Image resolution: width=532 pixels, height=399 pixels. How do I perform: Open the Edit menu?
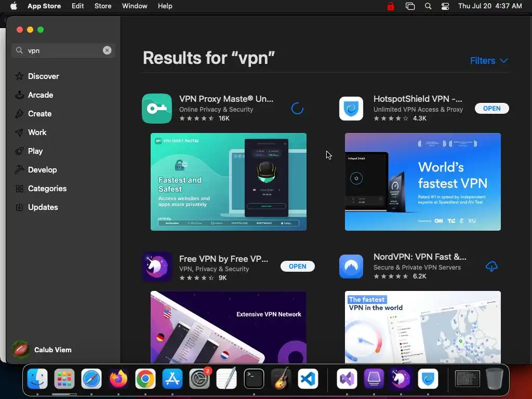pos(78,6)
